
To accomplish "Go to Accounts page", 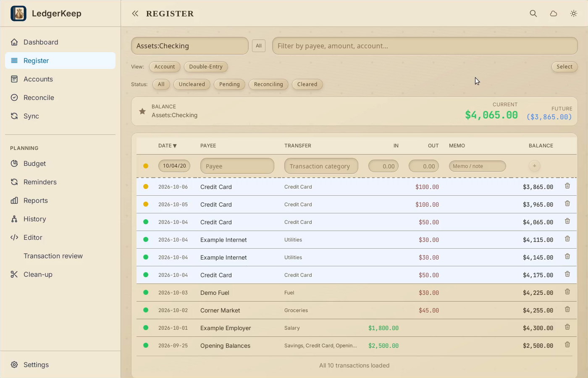I will coord(60,79).
